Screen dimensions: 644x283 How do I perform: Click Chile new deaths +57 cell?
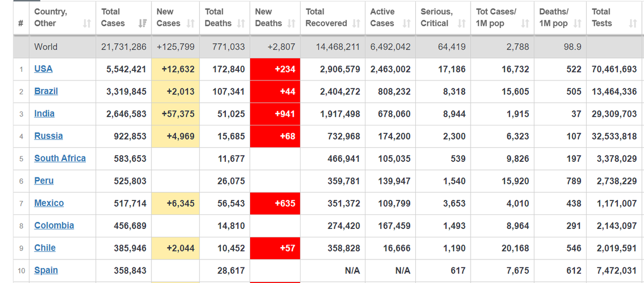click(x=275, y=248)
